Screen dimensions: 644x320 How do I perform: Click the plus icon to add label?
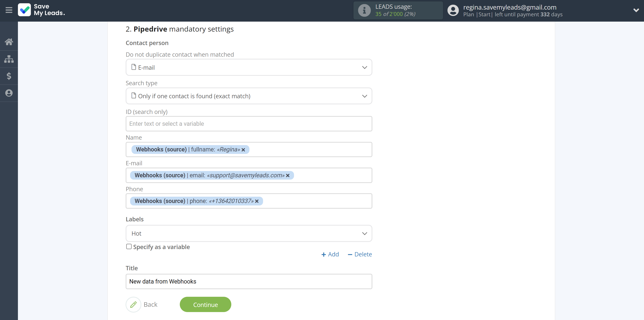(324, 254)
